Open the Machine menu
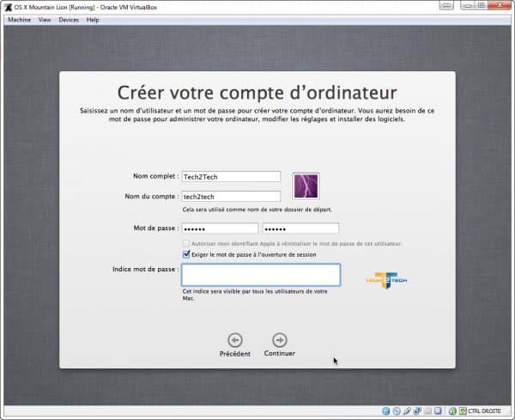The width and height of the screenshot is (515, 420). tap(19, 19)
